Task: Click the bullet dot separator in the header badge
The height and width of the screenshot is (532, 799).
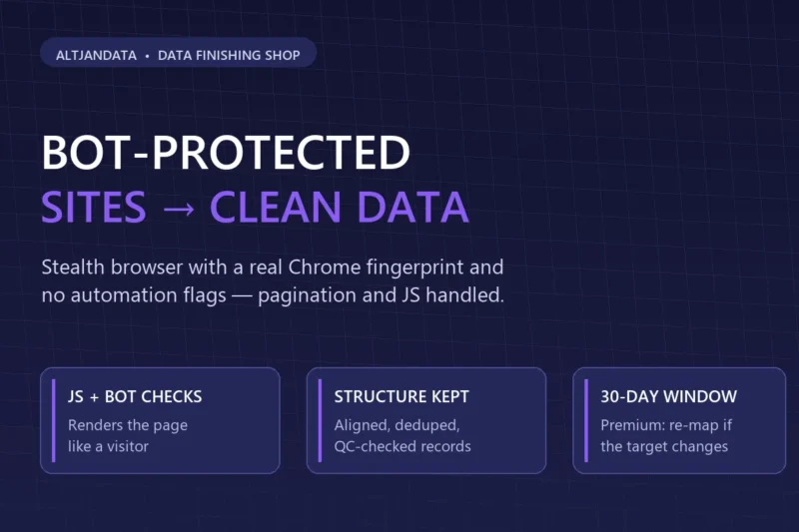Action: [147, 56]
